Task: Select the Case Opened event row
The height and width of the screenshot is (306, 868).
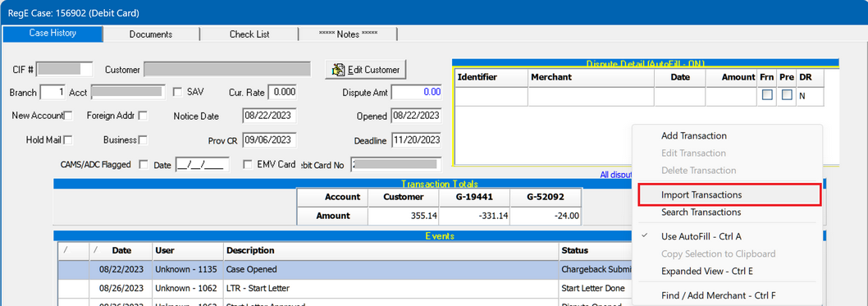Action: click(345, 269)
